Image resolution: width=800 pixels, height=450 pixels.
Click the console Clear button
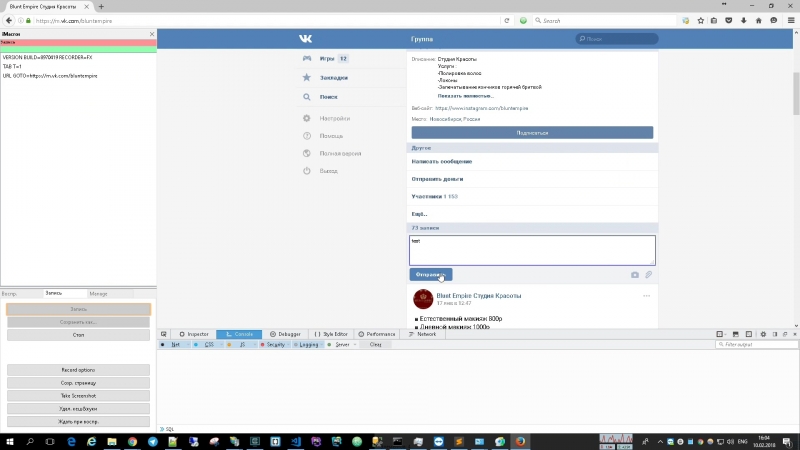click(x=376, y=345)
